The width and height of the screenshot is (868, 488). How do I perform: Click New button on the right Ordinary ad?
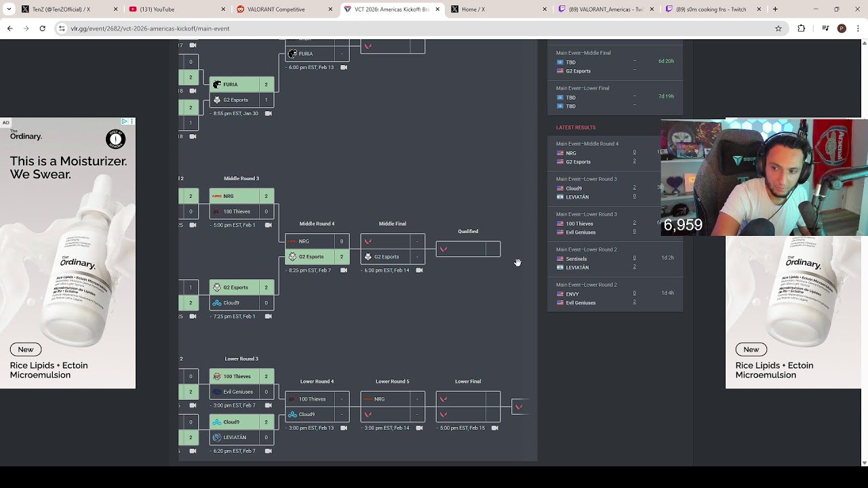pos(751,349)
